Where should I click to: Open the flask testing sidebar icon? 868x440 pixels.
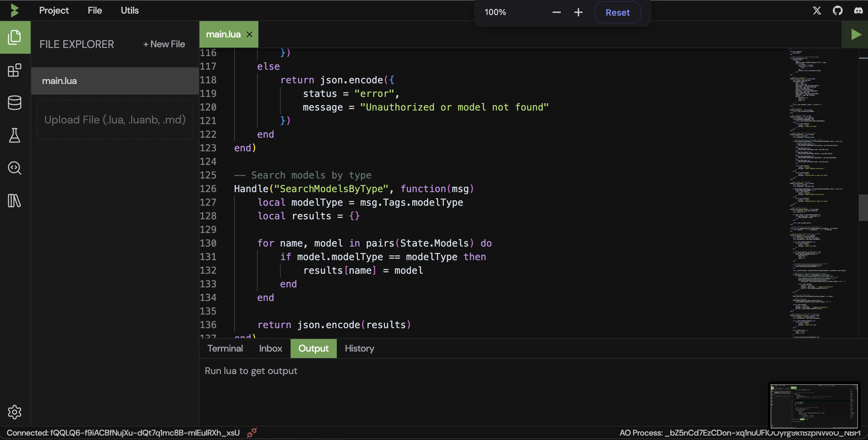coord(15,135)
